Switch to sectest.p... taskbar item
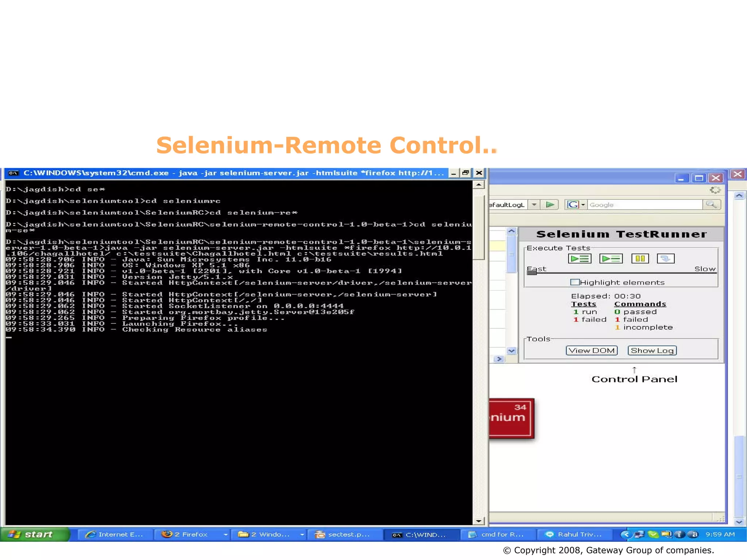This screenshot has height=560, width=747. coord(345,534)
